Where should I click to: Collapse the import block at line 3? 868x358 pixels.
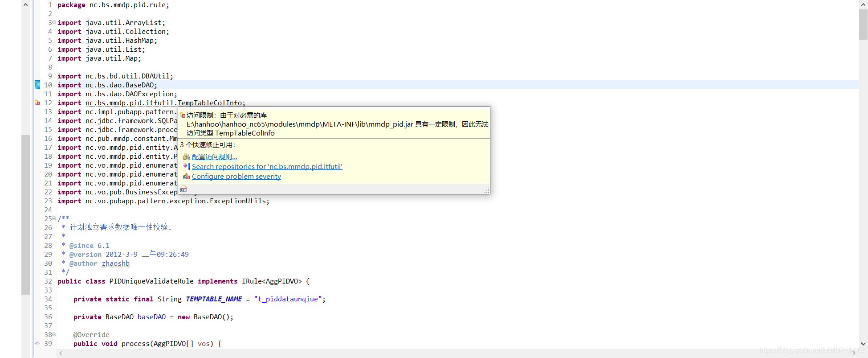click(x=54, y=22)
